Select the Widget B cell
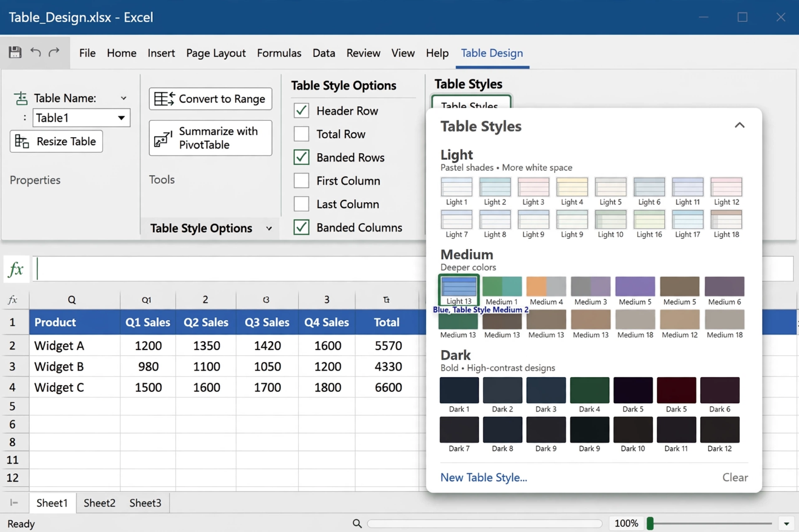The width and height of the screenshot is (799, 532). (x=75, y=367)
